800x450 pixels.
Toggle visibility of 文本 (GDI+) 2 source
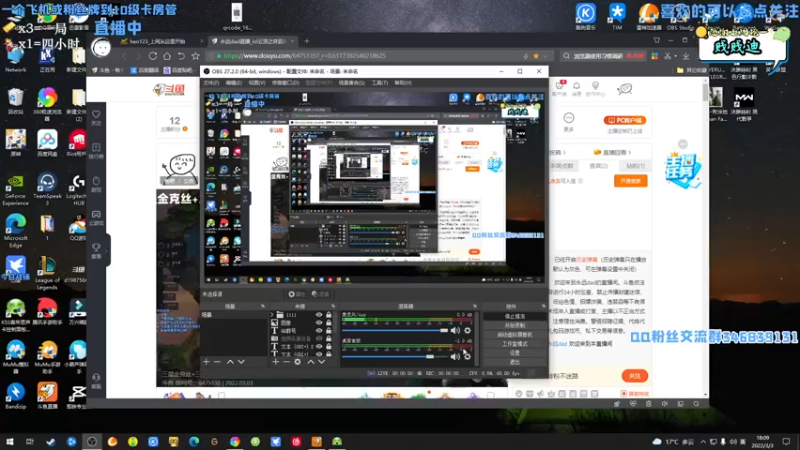(319, 346)
